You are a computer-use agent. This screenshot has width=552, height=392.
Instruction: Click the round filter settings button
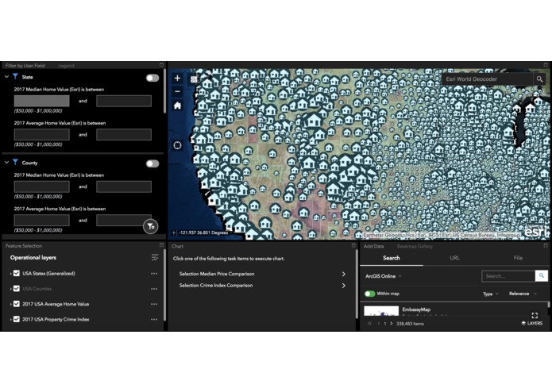(151, 226)
